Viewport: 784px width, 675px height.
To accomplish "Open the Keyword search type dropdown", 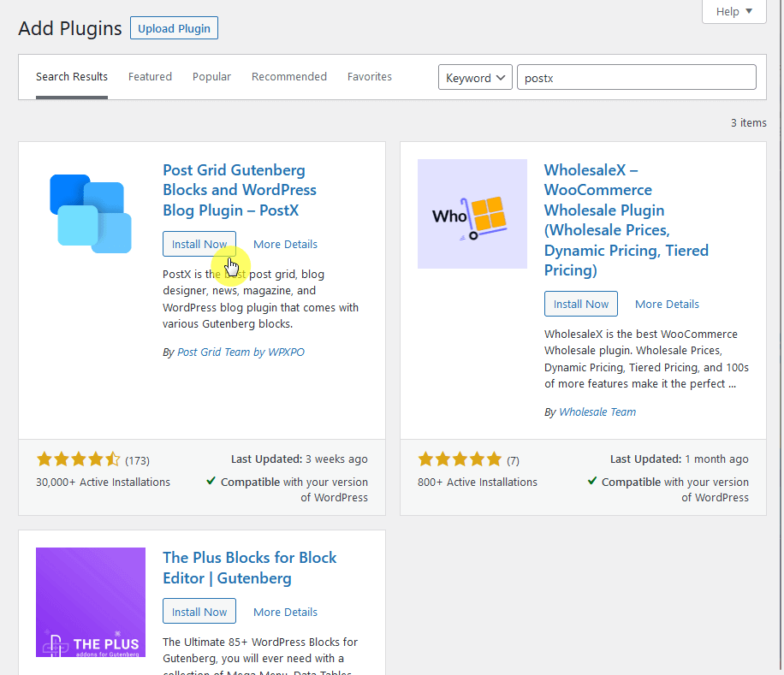I will (475, 78).
